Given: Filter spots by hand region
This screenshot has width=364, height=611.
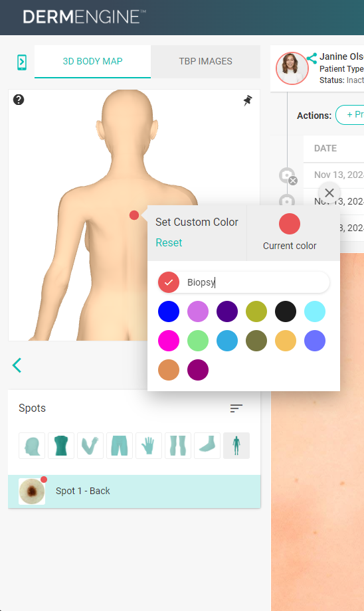Looking at the screenshot, I should (x=149, y=446).
